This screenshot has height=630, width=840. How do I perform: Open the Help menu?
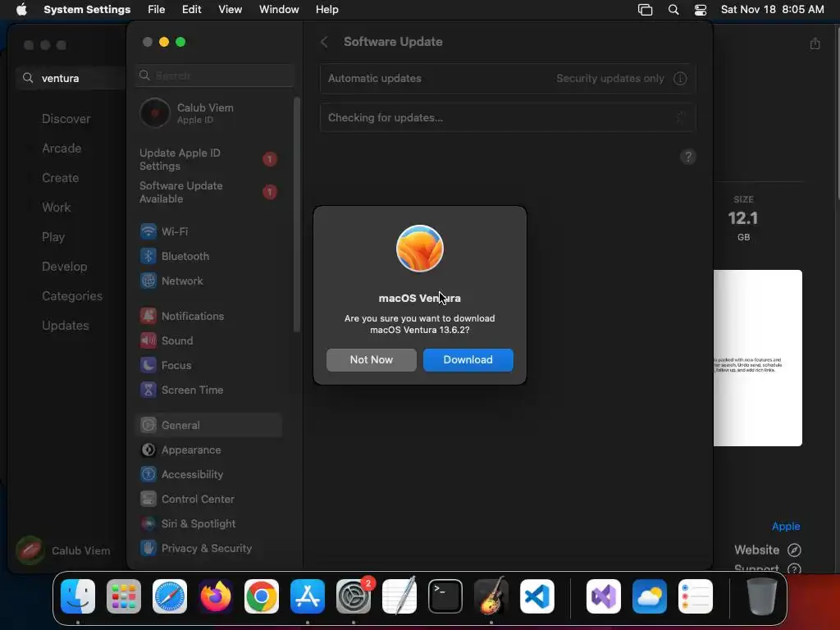326,10
